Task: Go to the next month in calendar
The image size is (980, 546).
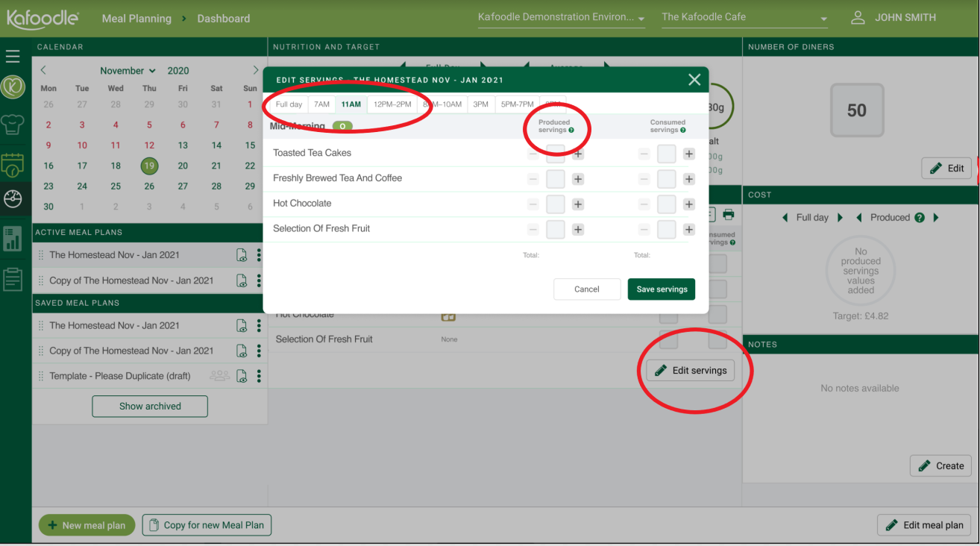Action: (x=256, y=70)
